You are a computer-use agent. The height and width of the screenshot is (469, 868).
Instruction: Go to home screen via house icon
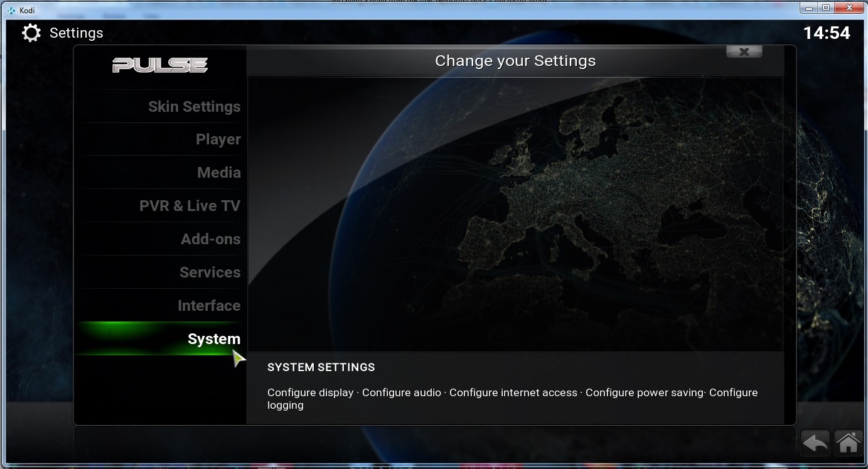[848, 443]
